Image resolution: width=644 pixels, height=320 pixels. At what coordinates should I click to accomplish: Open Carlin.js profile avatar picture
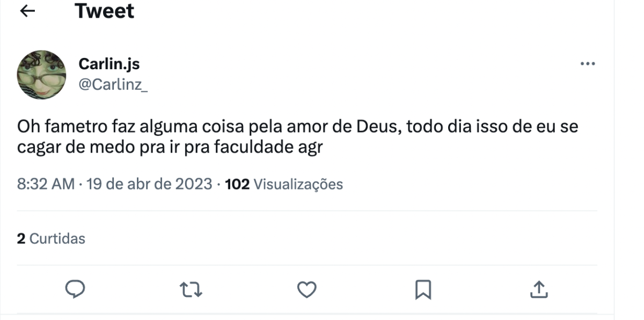point(41,75)
